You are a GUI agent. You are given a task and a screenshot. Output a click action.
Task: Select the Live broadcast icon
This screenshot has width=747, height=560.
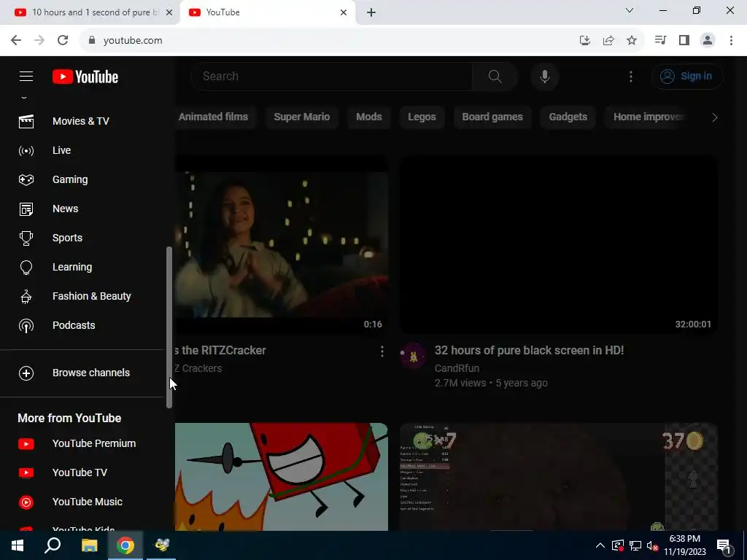point(26,151)
